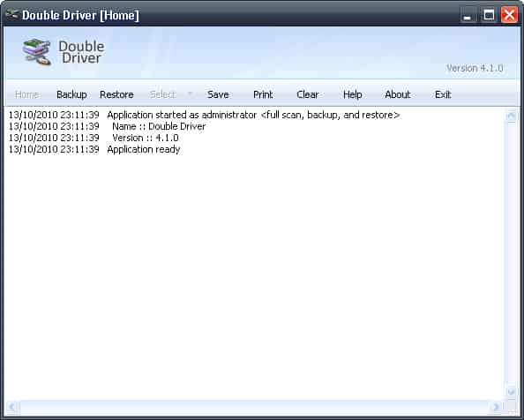Viewport: 524px width, 420px height.
Task: Click the Select toolbar item
Action: (162, 94)
